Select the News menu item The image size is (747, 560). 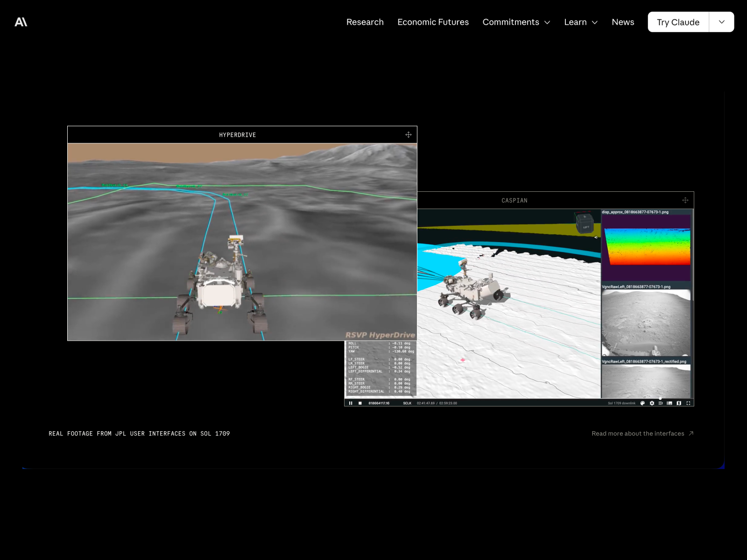tap(623, 22)
